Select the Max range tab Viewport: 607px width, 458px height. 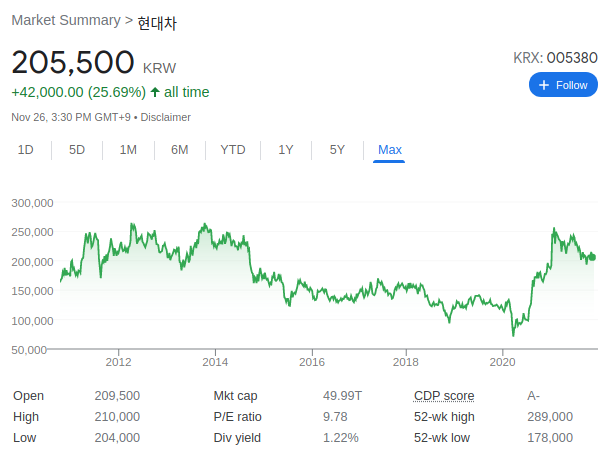389,149
